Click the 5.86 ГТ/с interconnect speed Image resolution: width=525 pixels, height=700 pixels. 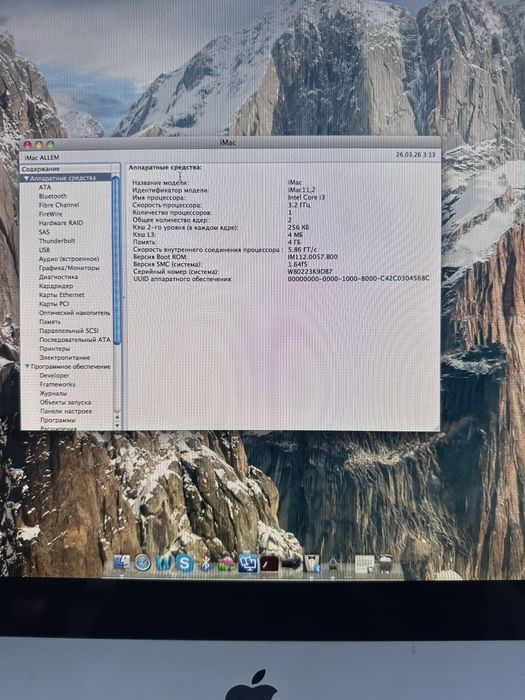point(303,250)
